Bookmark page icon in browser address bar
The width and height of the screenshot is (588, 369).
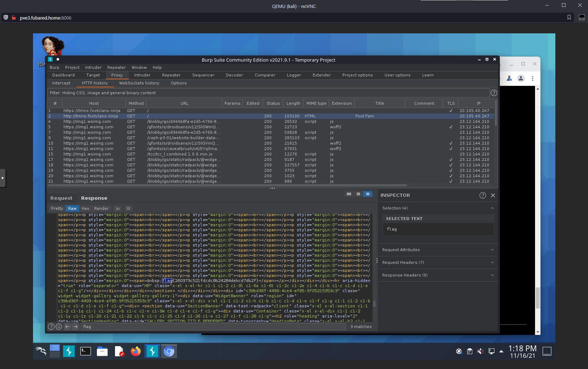pyautogui.click(x=569, y=17)
